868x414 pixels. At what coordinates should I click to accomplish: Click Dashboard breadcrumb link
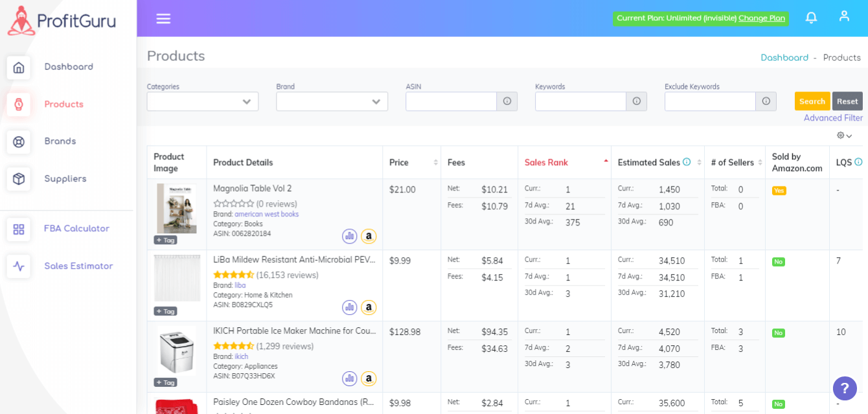(784, 58)
